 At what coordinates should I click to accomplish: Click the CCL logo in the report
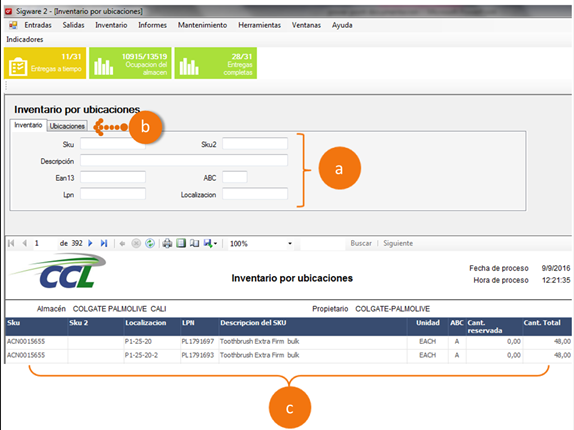click(x=58, y=271)
